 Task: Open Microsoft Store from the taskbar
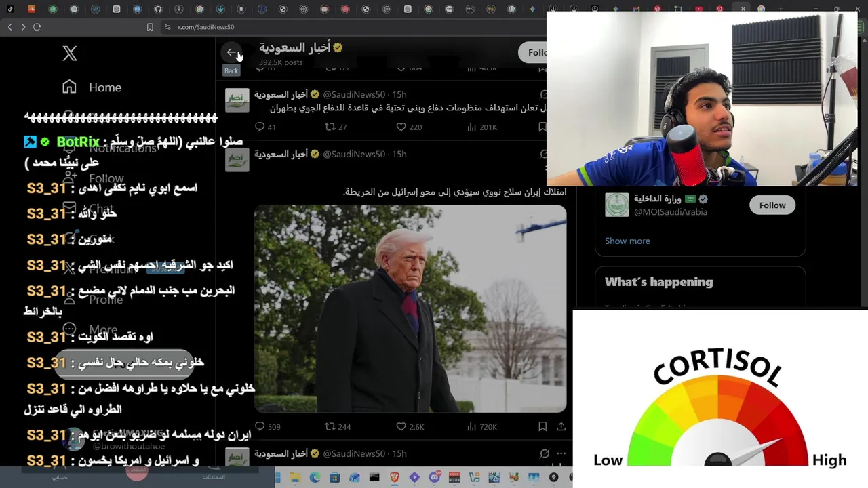(x=334, y=477)
